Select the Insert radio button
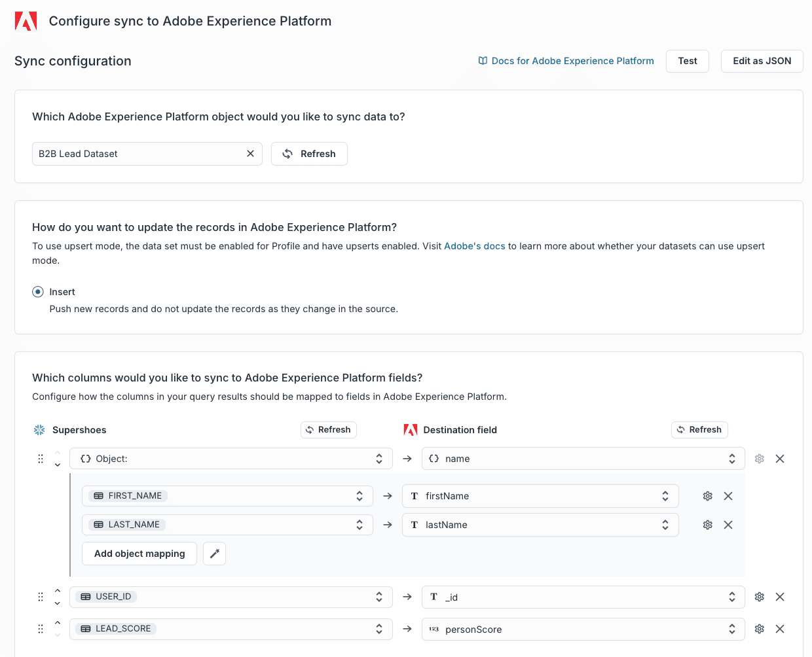Screen dimensions: 812x657 tap(38, 292)
